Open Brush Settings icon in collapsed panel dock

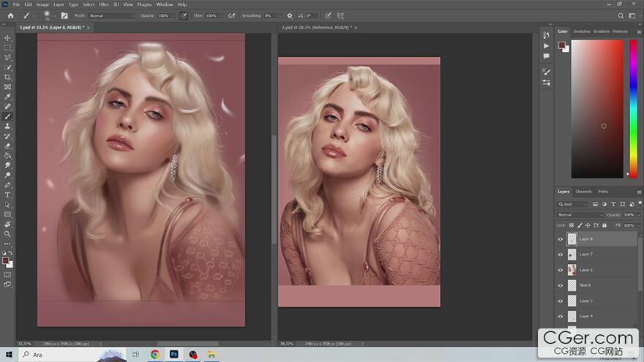coord(546,72)
